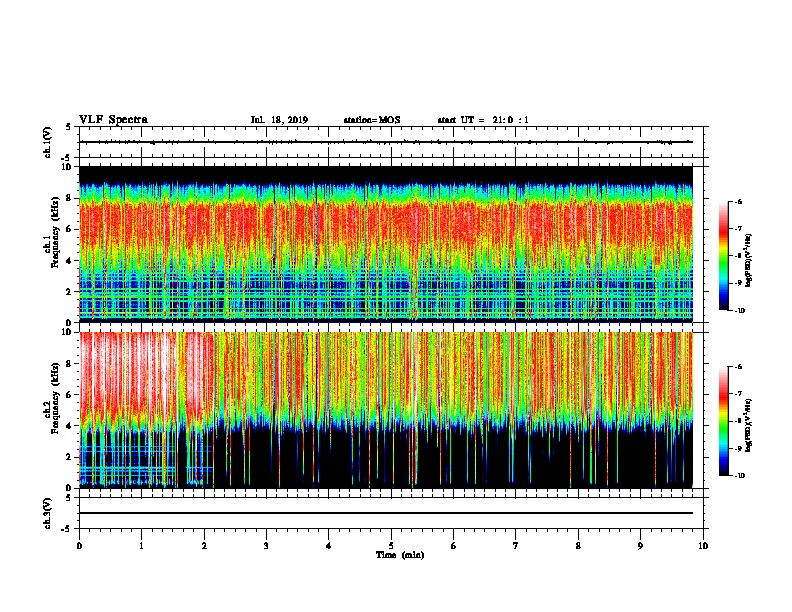Click the "4" kHz tick on ch.2 frequency axis
The image size is (792, 612).
[x=70, y=426]
